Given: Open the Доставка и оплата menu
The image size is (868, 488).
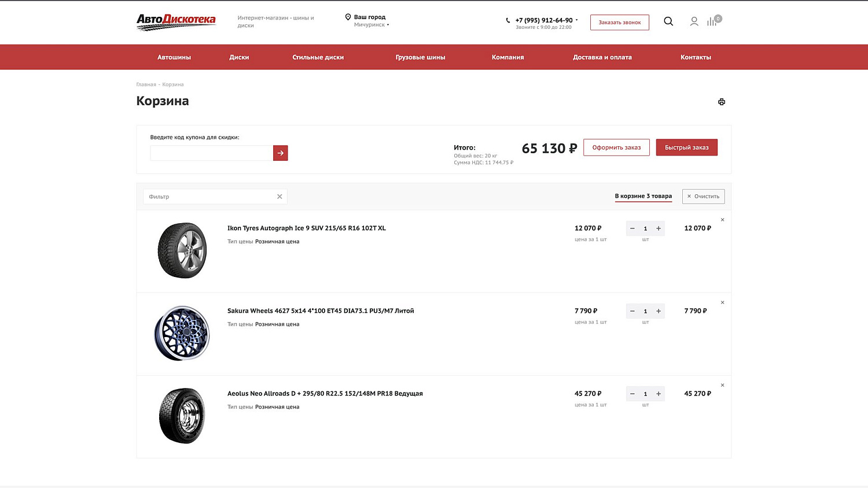Looking at the screenshot, I should point(602,57).
